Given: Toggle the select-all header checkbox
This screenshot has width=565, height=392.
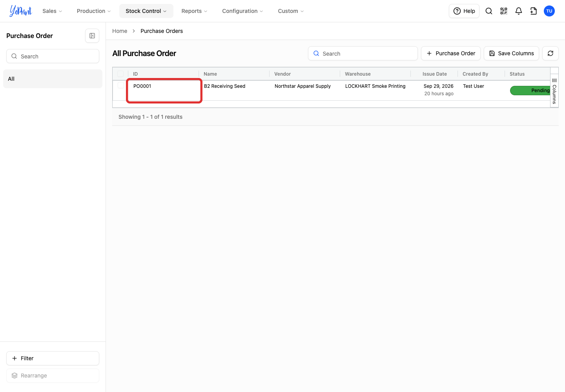Looking at the screenshot, I should point(120,74).
